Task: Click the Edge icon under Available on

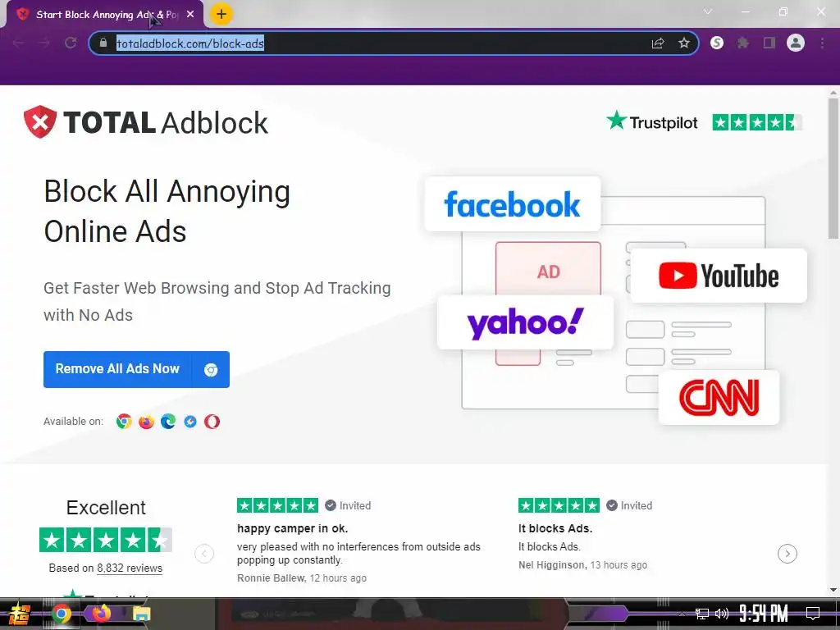Action: pyautogui.click(x=168, y=422)
